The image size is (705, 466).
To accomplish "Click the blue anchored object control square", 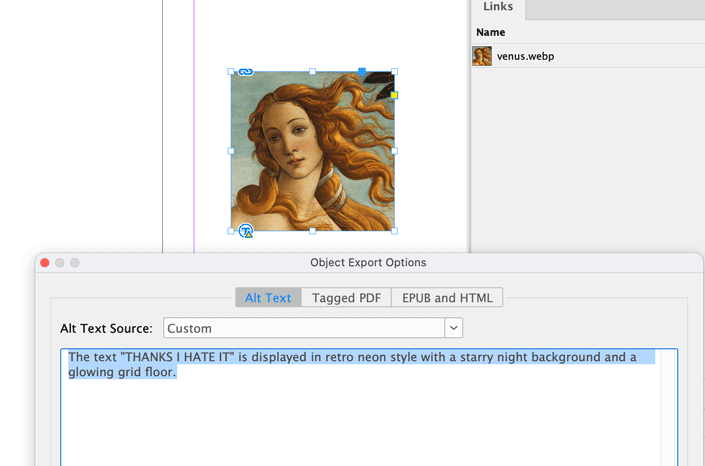I will click(362, 72).
